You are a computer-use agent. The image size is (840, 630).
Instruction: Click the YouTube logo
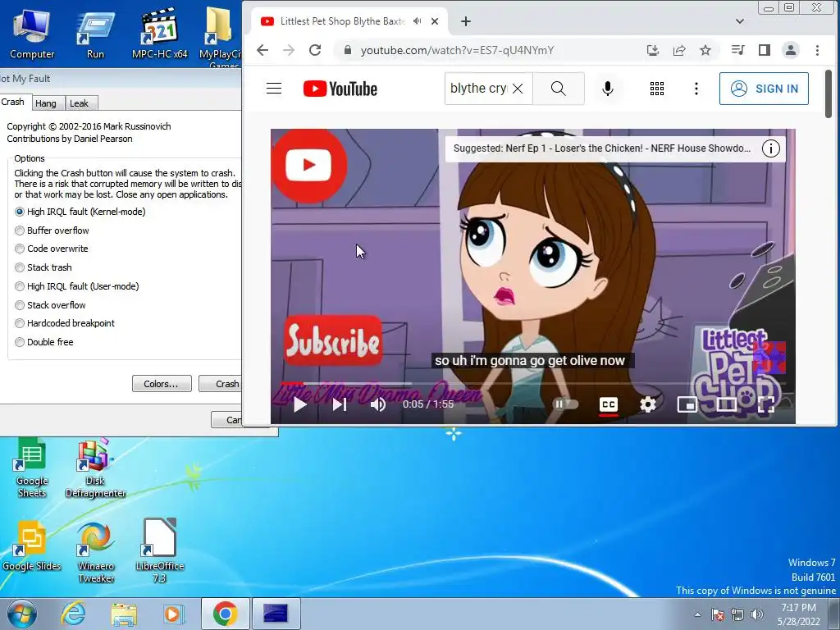point(340,89)
